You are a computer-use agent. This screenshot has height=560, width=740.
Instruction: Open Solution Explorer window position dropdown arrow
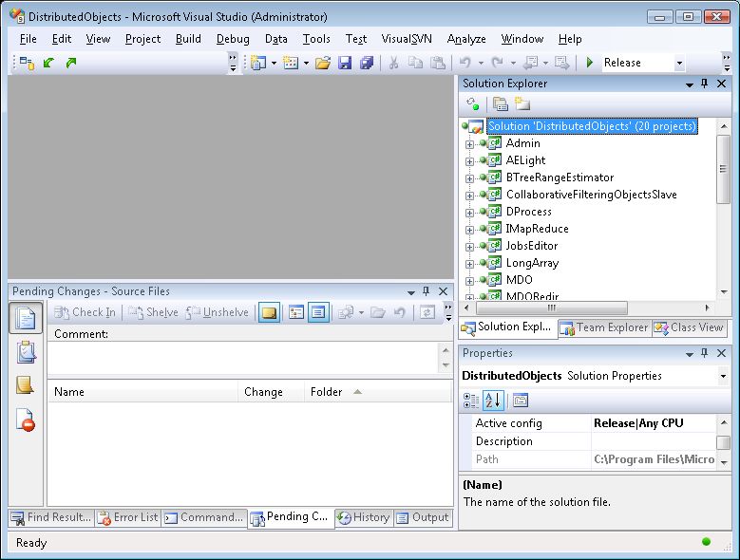(x=690, y=84)
